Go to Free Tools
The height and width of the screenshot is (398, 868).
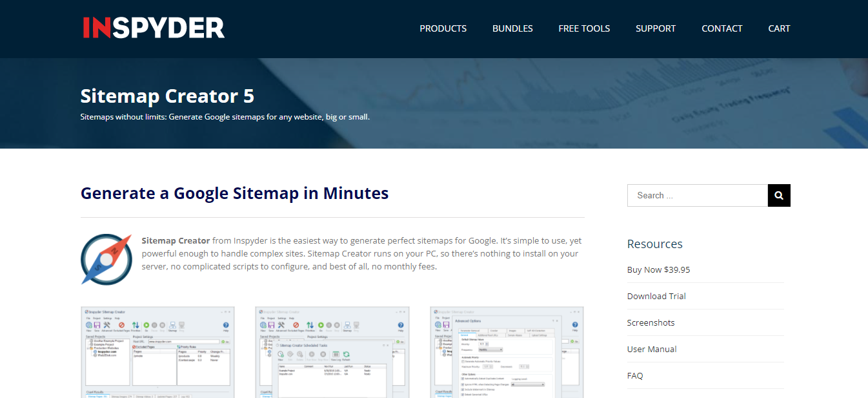(584, 28)
